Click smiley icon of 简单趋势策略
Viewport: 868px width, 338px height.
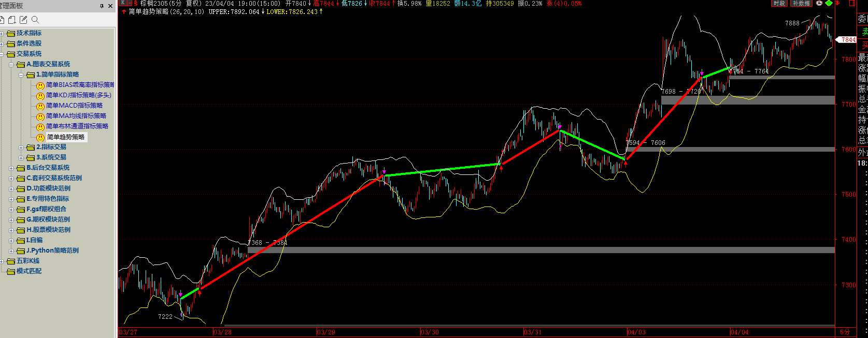click(40, 137)
